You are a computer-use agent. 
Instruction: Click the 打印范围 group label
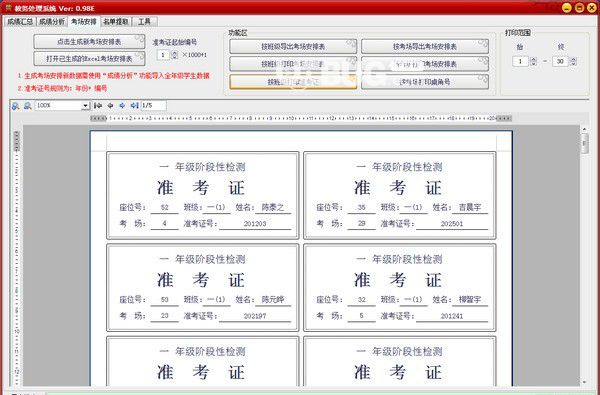[517, 33]
